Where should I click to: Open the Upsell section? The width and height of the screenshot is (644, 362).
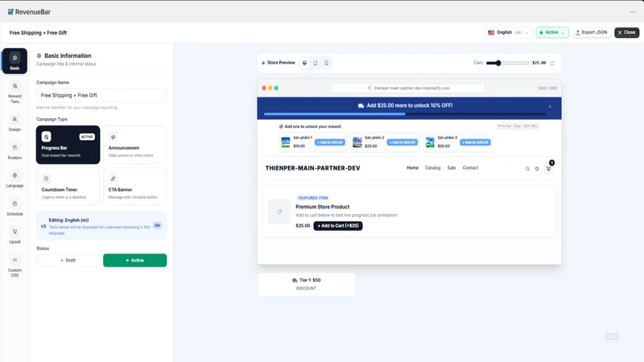14,236
